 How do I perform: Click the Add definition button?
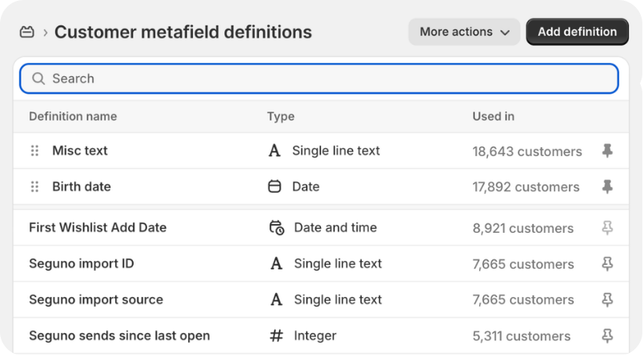pyautogui.click(x=577, y=32)
